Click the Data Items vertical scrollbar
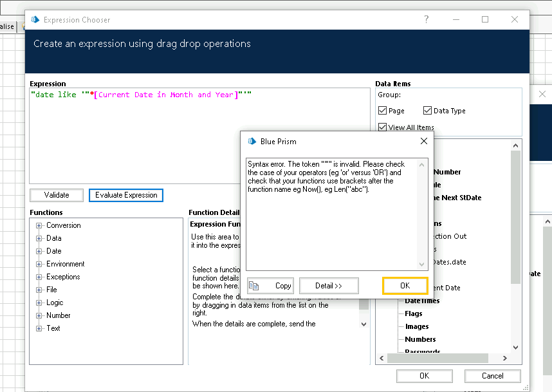 (515, 212)
